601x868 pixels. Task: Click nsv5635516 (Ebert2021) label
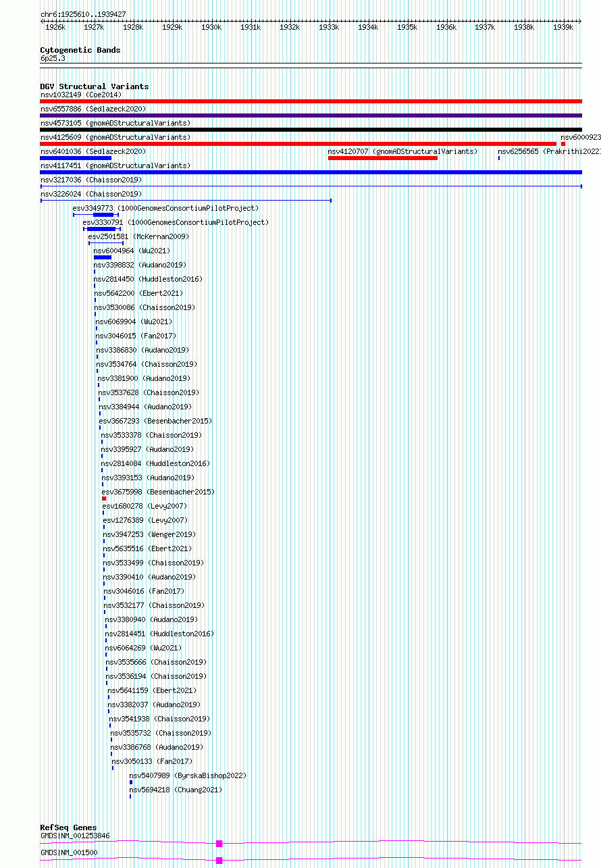(147, 548)
